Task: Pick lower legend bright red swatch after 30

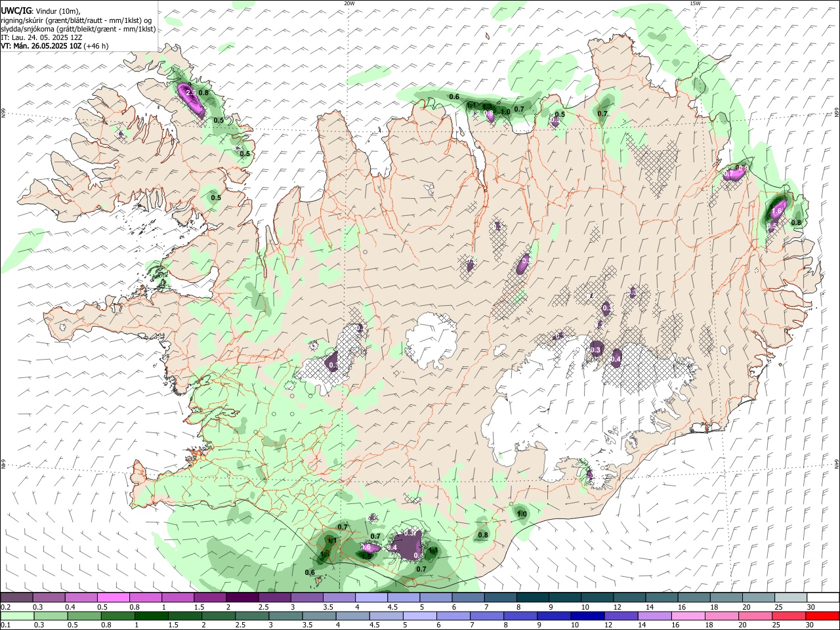Action: (x=824, y=616)
